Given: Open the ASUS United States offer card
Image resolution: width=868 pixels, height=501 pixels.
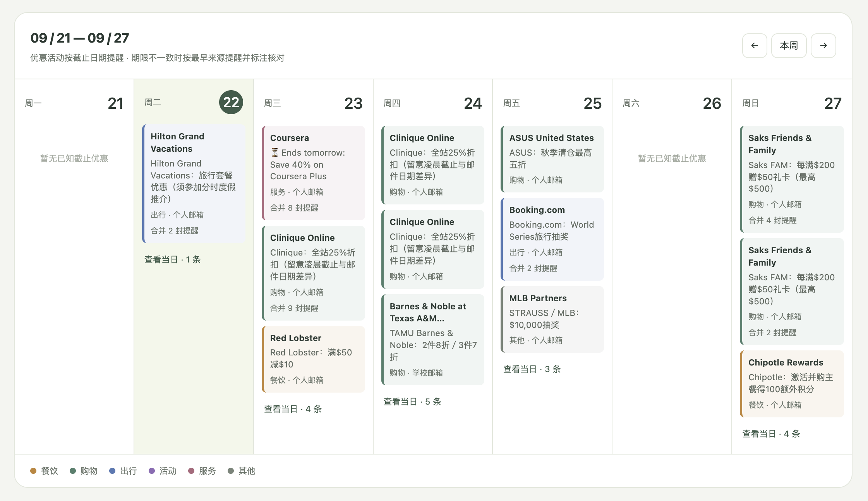Looking at the screenshot, I should click(x=552, y=159).
